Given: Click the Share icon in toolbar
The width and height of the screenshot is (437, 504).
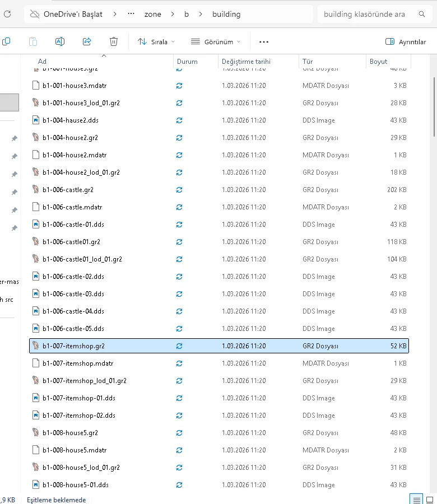Looking at the screenshot, I should pyautogui.click(x=87, y=41).
